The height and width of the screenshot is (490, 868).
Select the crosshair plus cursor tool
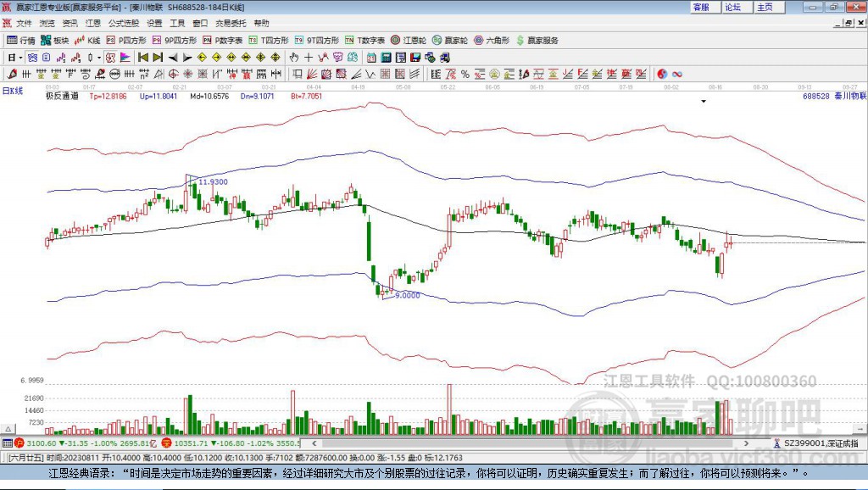click(309, 58)
